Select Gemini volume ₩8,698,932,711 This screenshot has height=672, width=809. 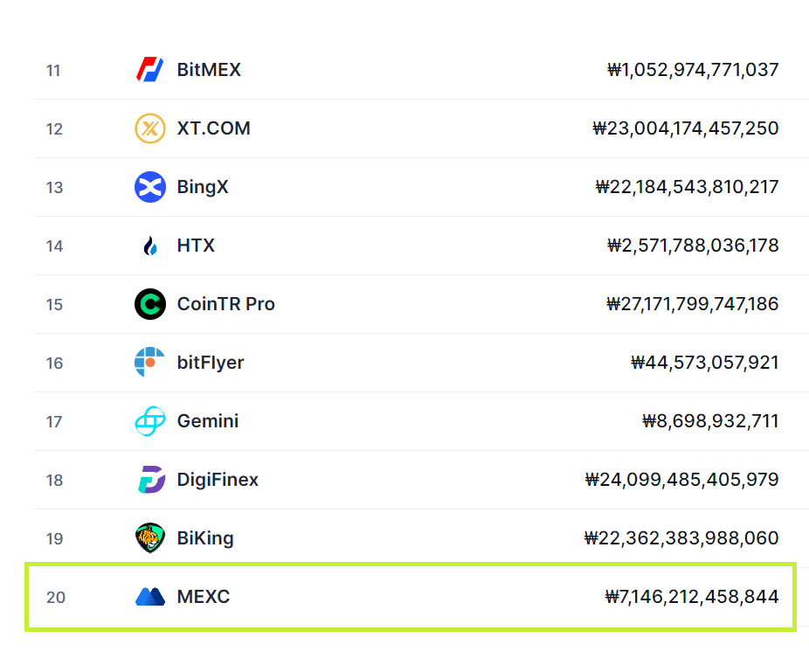[710, 421]
